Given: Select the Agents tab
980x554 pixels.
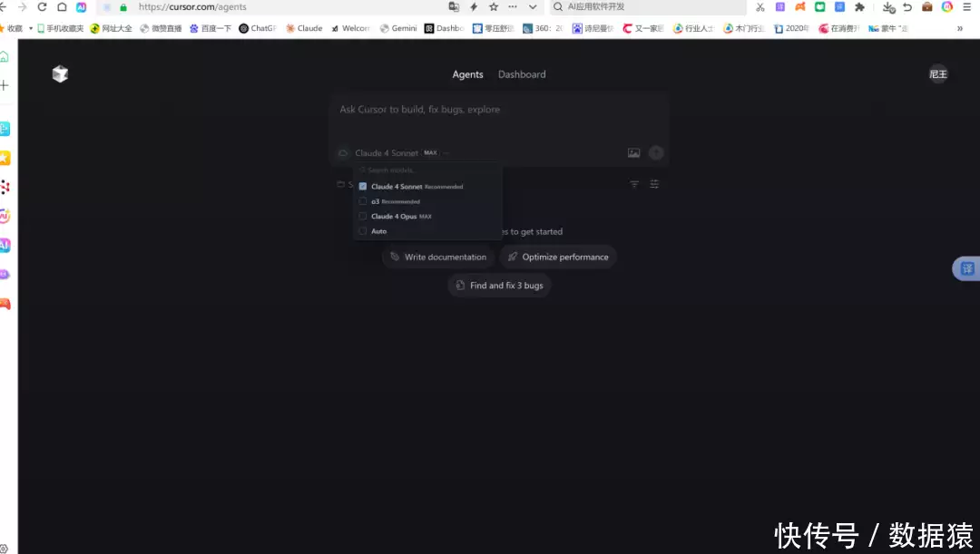Looking at the screenshot, I should (467, 74).
